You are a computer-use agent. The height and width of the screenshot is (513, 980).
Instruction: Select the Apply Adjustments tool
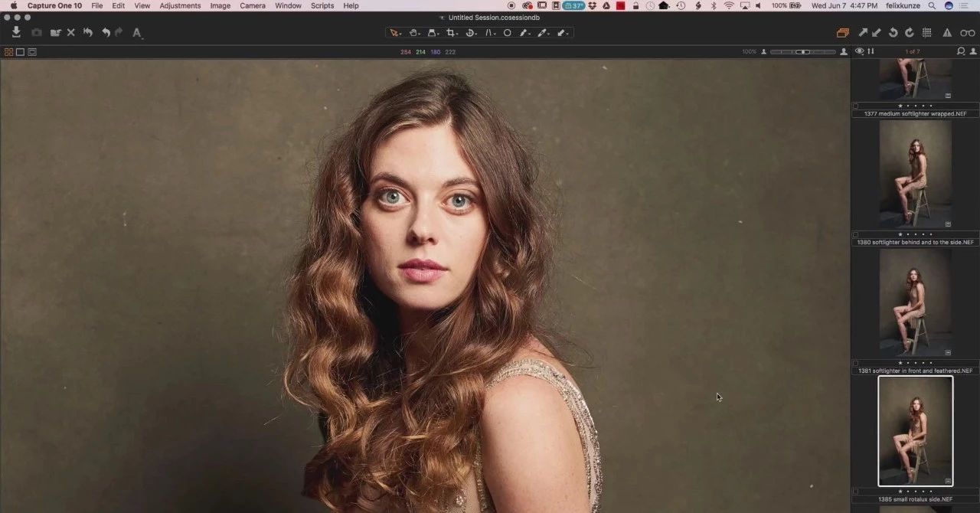[563, 33]
